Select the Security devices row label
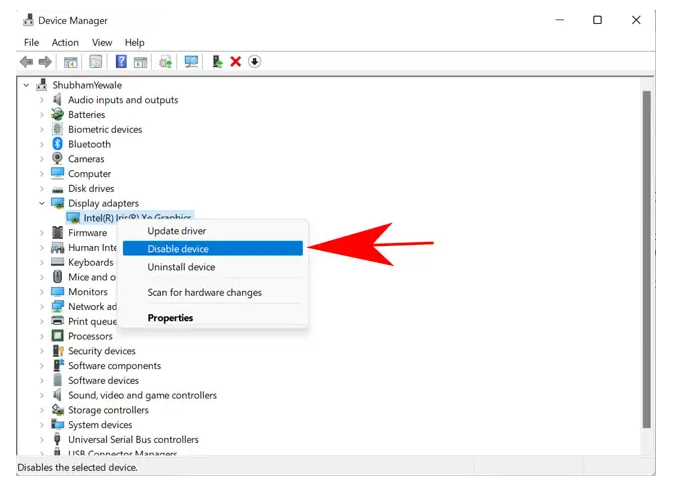 pyautogui.click(x=102, y=351)
